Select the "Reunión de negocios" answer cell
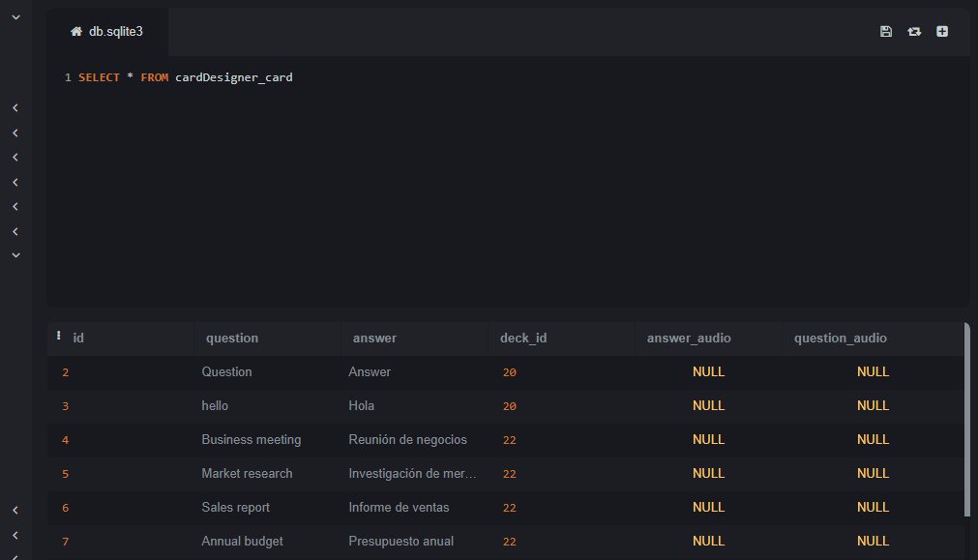This screenshot has height=560, width=978. pyautogui.click(x=407, y=440)
